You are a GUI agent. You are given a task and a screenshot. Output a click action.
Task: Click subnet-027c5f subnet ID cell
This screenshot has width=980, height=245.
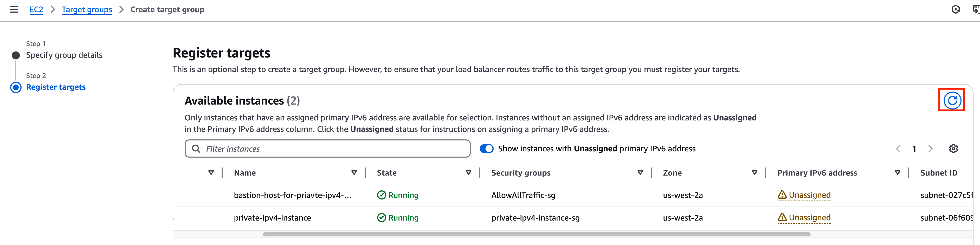click(x=946, y=195)
